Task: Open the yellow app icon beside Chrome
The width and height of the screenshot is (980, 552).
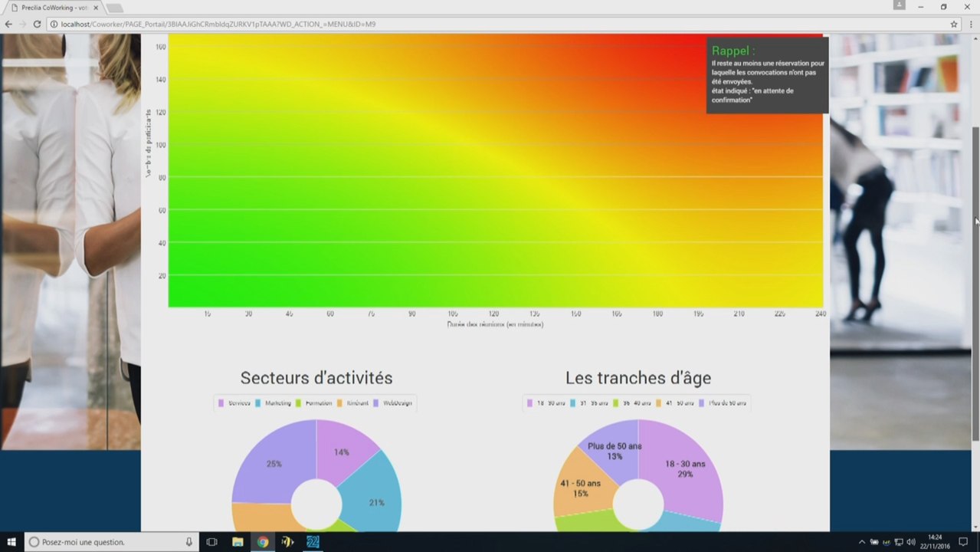Action: coord(288,542)
